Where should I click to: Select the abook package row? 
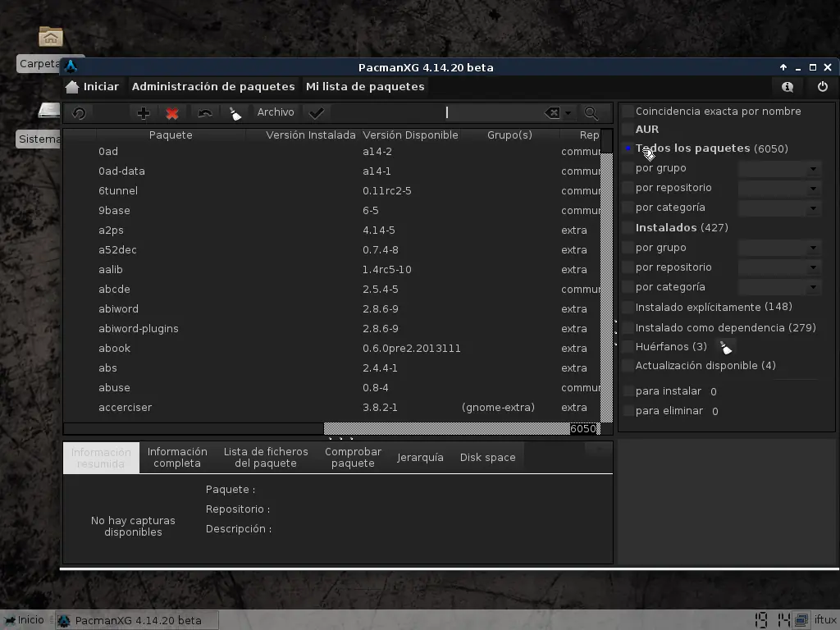tap(331, 348)
